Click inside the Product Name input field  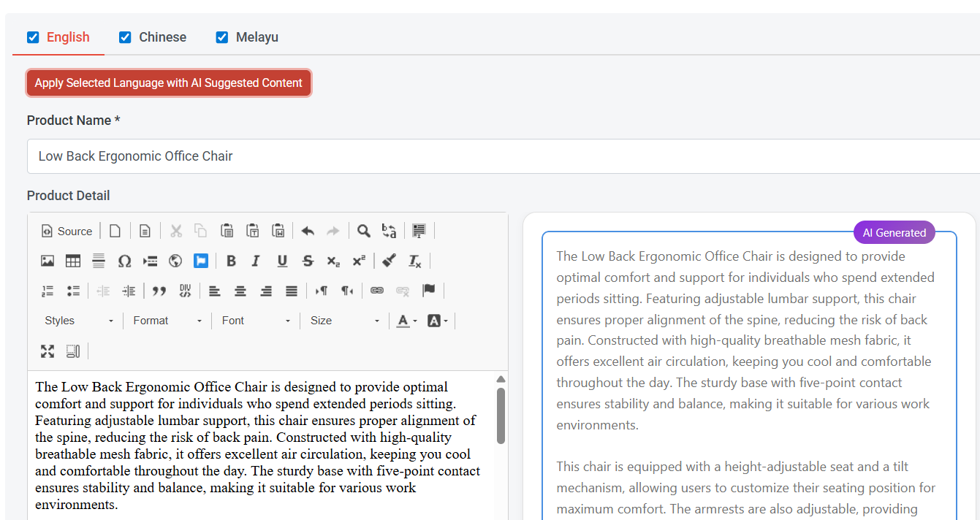292,156
